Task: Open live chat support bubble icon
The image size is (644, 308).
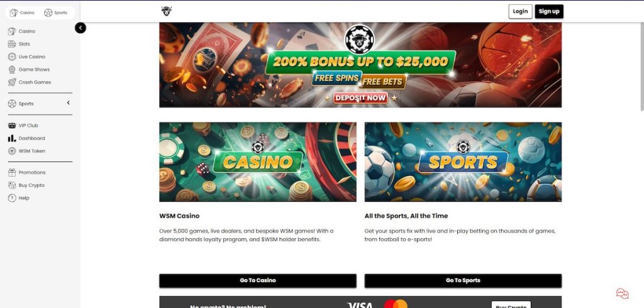Action: 622,293
